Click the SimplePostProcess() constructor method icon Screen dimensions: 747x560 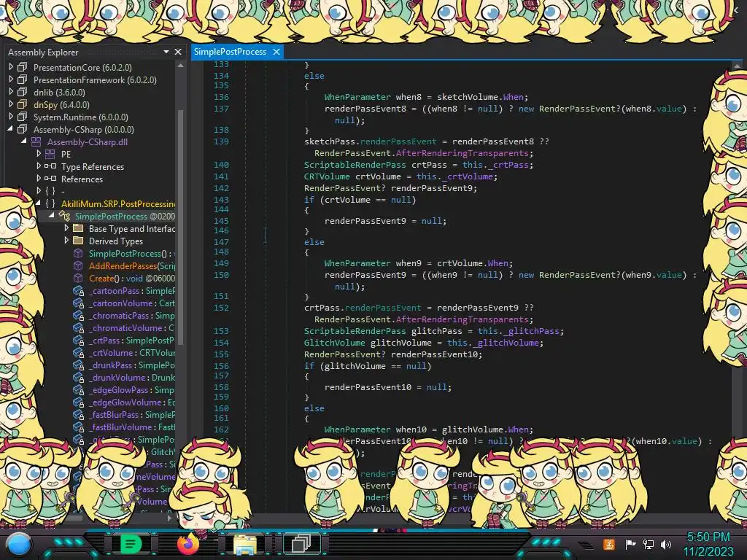coord(78,253)
